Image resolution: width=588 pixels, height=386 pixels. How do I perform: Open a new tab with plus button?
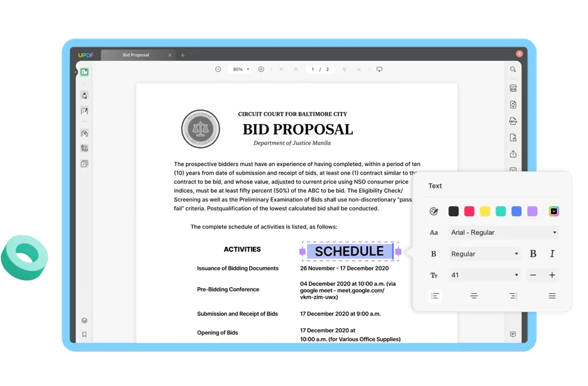[183, 55]
